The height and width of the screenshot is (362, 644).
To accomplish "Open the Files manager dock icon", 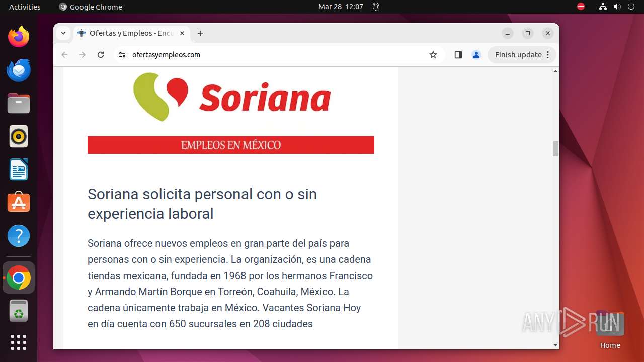I will pos(19,103).
